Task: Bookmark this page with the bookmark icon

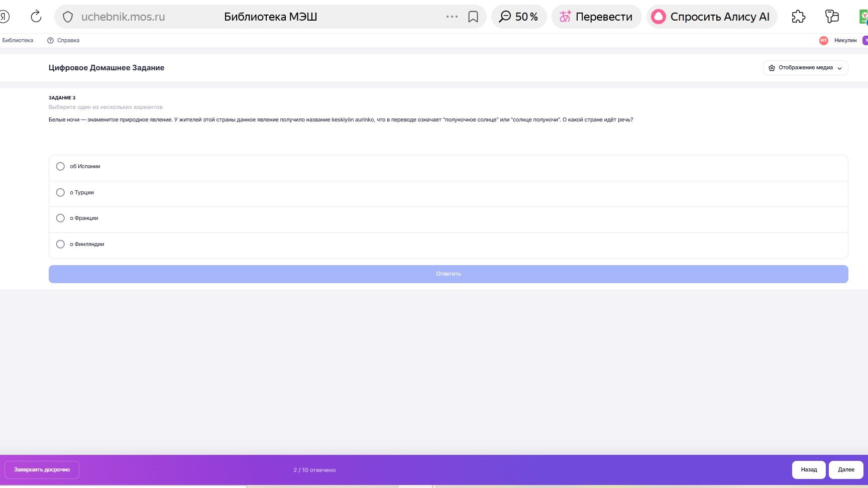Action: tap(473, 17)
